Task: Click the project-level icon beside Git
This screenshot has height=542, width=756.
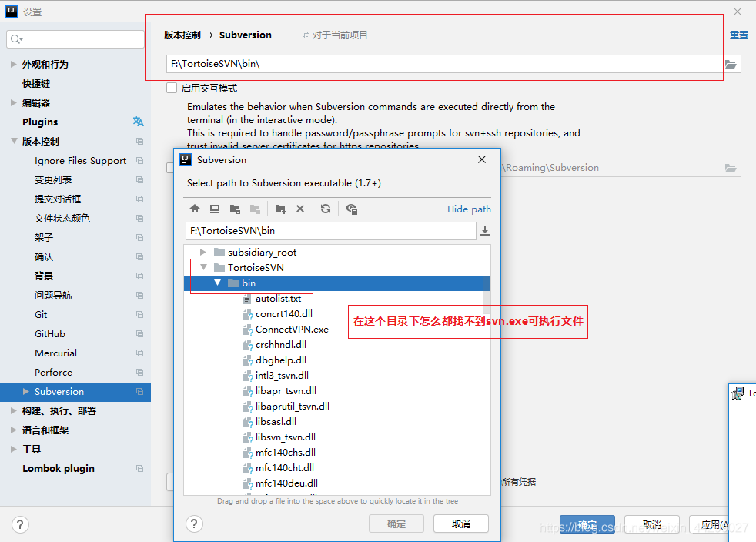Action: tap(140, 314)
